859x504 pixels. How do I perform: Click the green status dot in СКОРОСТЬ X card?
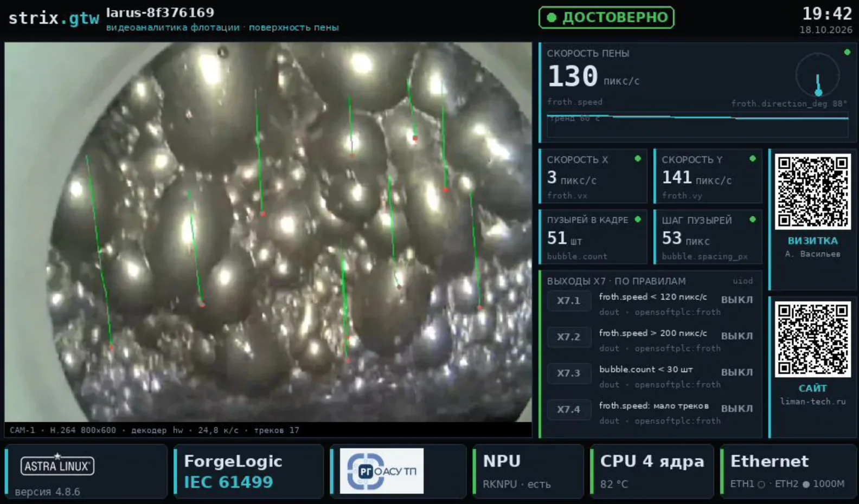pyautogui.click(x=638, y=159)
